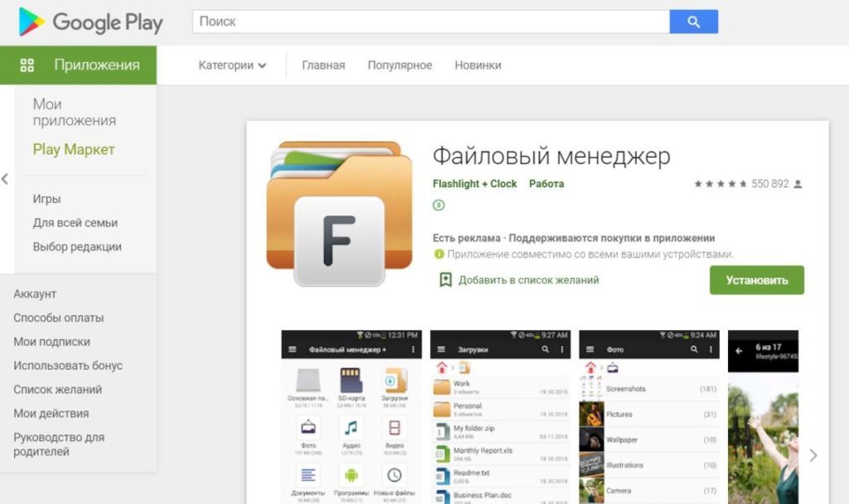Click the Google Play logo
Viewport: 849px width, 504px height.
[x=90, y=22]
